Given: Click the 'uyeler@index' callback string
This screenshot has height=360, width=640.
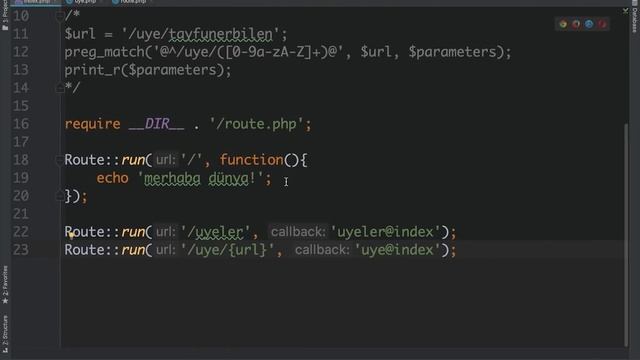Looking at the screenshot, I should 385,232.
